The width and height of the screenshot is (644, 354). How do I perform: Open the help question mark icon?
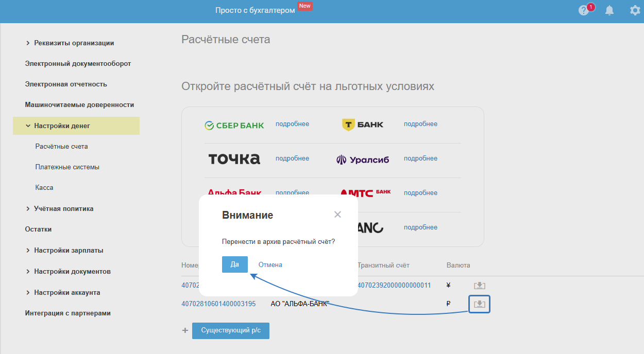[x=583, y=10]
